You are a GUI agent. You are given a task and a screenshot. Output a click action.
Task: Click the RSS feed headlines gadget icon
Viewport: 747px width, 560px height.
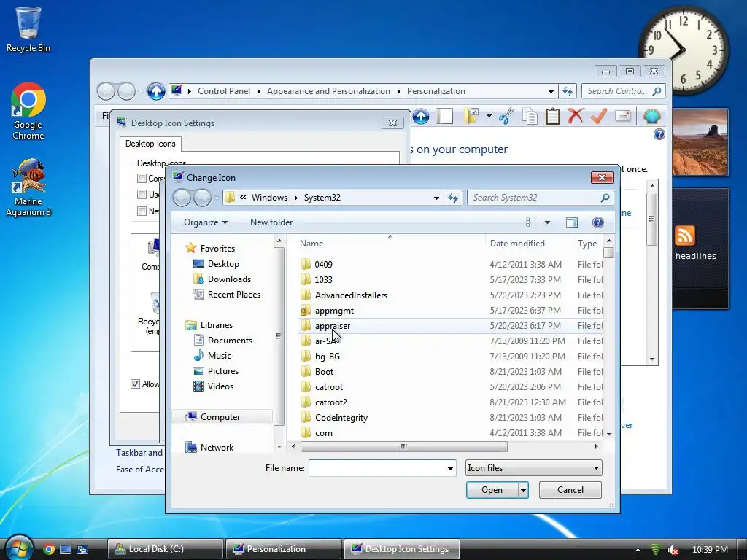click(x=684, y=236)
